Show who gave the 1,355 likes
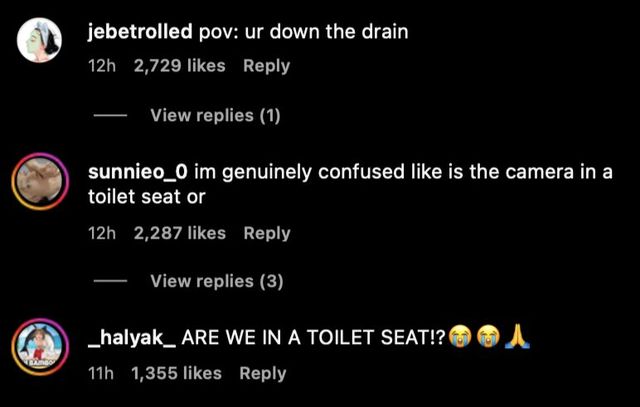640x407 pixels. (176, 373)
